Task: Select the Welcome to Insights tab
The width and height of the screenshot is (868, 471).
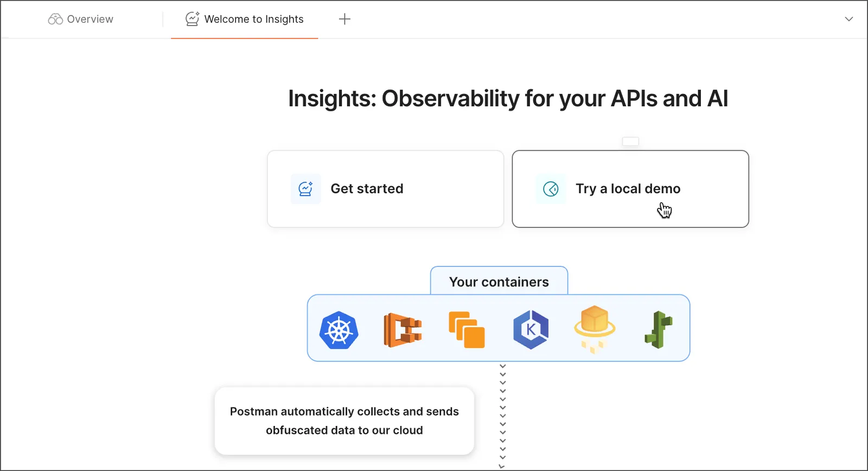Action: [244, 20]
